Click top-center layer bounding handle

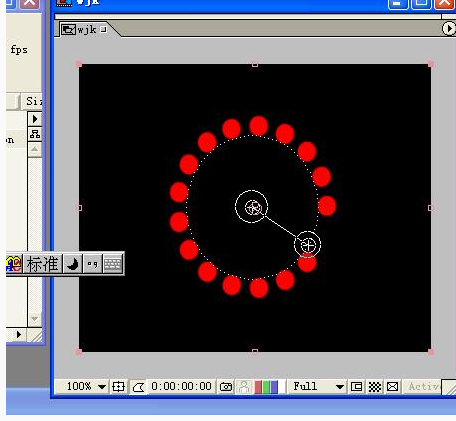point(255,65)
